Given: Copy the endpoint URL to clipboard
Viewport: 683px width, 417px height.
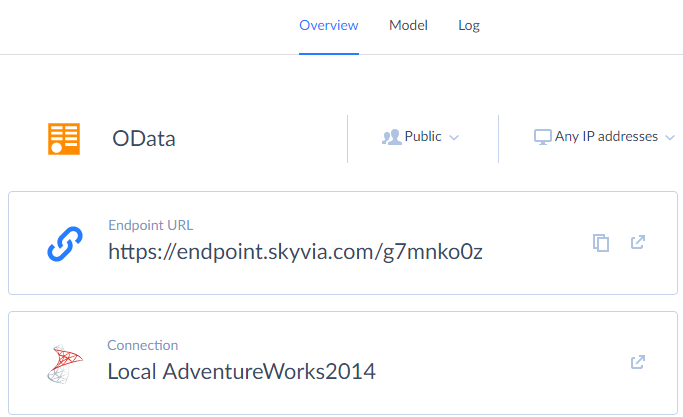Looking at the screenshot, I should 601,243.
